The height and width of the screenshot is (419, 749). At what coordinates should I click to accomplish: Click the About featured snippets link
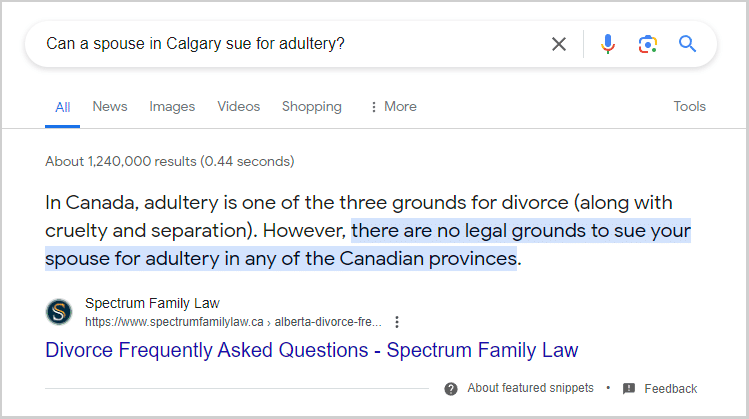point(530,388)
